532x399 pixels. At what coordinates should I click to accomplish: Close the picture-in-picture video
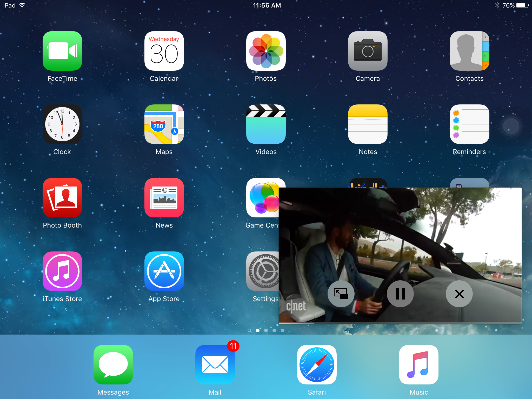459,294
